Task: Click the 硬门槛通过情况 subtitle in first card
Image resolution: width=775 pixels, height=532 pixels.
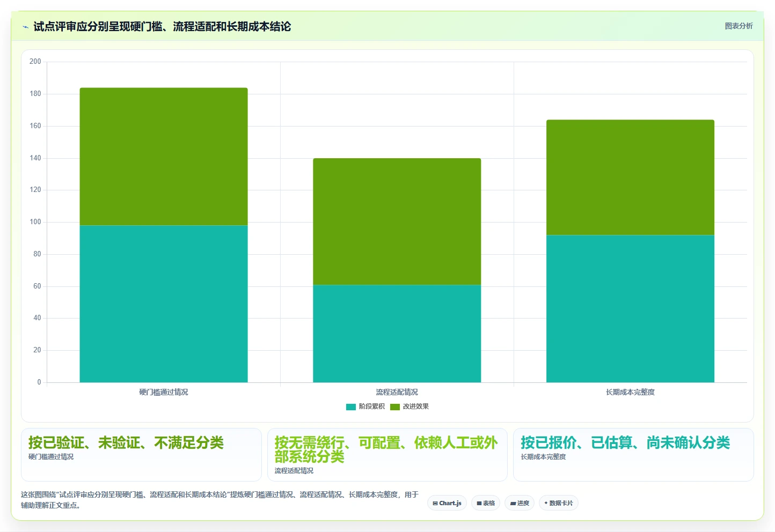Action: 51,457
